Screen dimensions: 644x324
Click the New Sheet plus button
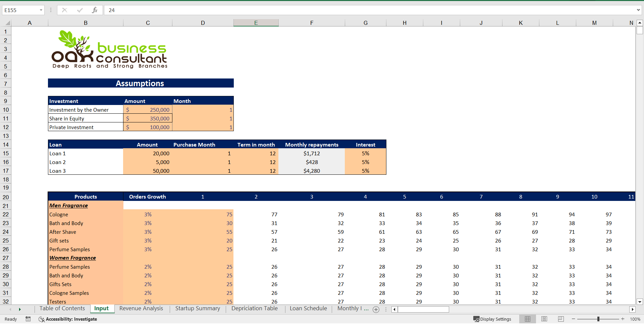376,310
